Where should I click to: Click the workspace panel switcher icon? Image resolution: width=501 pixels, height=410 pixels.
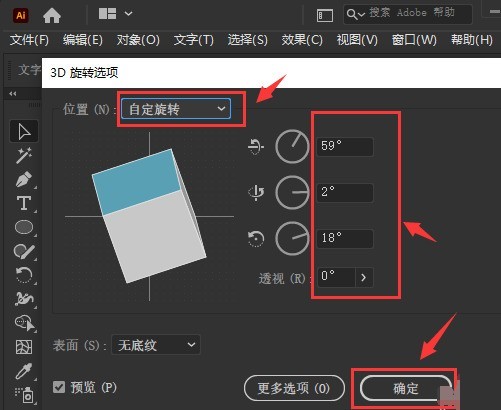(325, 15)
